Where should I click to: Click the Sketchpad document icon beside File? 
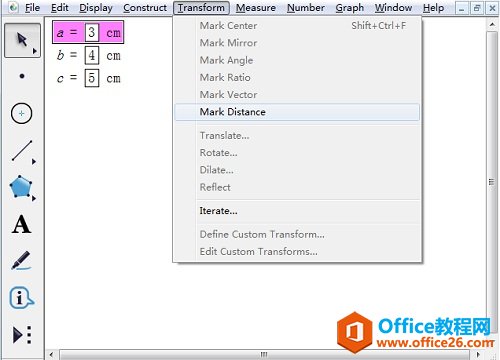pos(13,7)
